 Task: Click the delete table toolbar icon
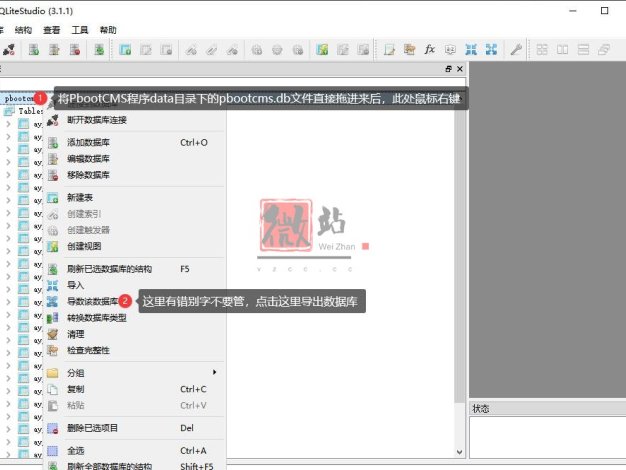click(x=166, y=50)
